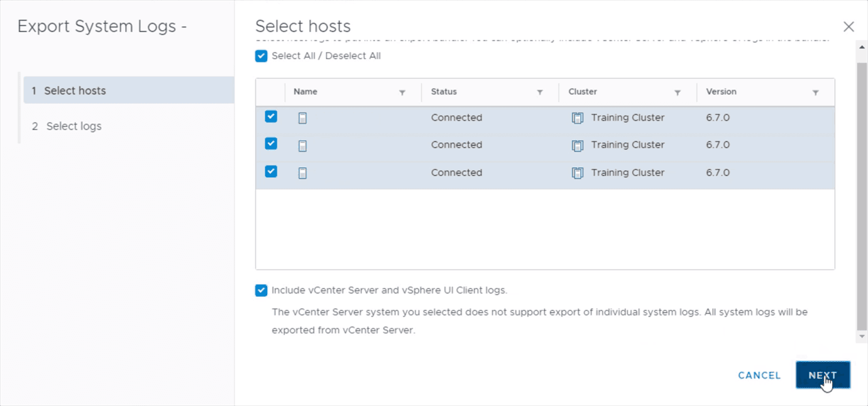Open the Version column filter

click(815, 92)
